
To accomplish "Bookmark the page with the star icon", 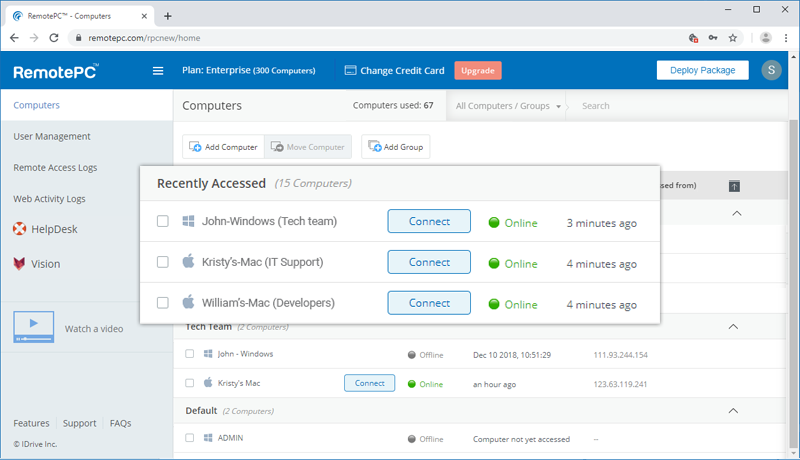I will point(733,38).
